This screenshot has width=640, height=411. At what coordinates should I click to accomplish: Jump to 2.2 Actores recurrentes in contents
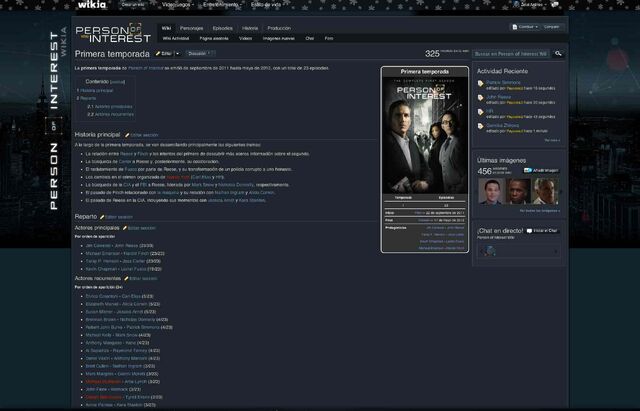click(x=110, y=115)
